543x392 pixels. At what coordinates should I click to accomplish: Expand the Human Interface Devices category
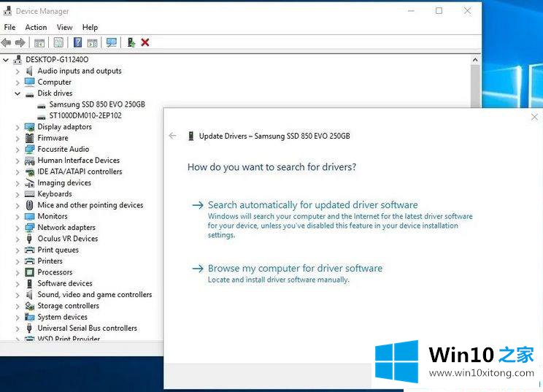tap(18, 161)
